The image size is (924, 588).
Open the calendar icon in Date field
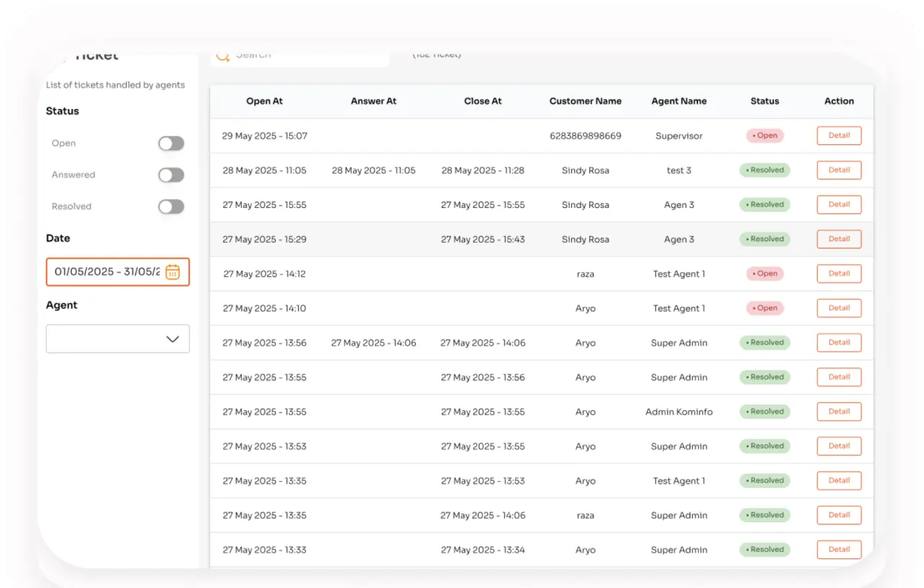click(173, 272)
